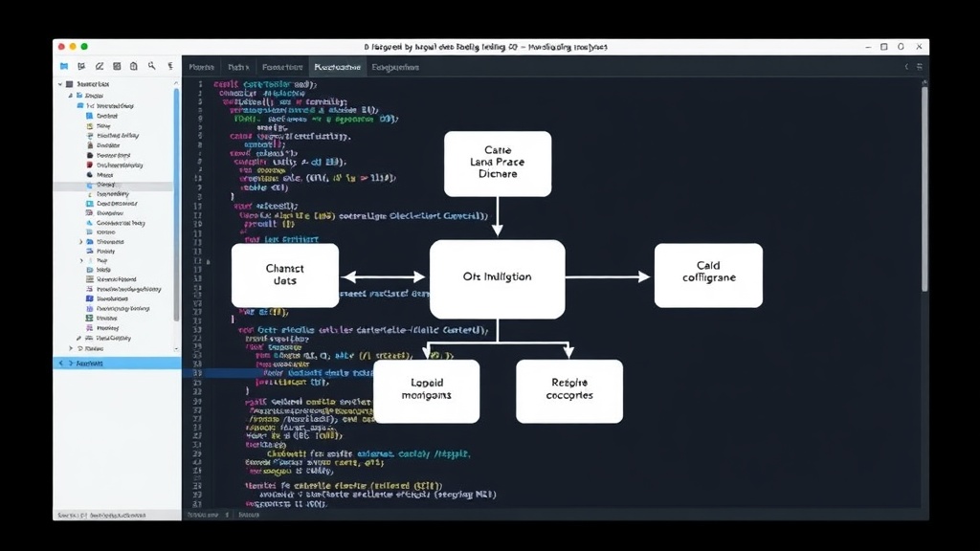Click the flag map icon beside book icon
The width and height of the screenshot is (980, 551).
point(81,66)
